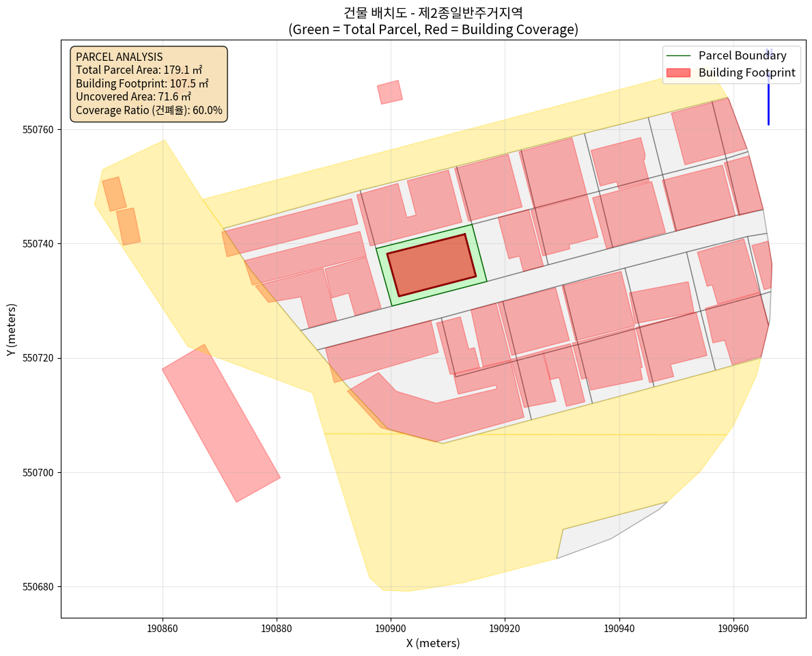Click the X (meters) axis label
Viewport: 812px width, 656px height.
pos(433,643)
